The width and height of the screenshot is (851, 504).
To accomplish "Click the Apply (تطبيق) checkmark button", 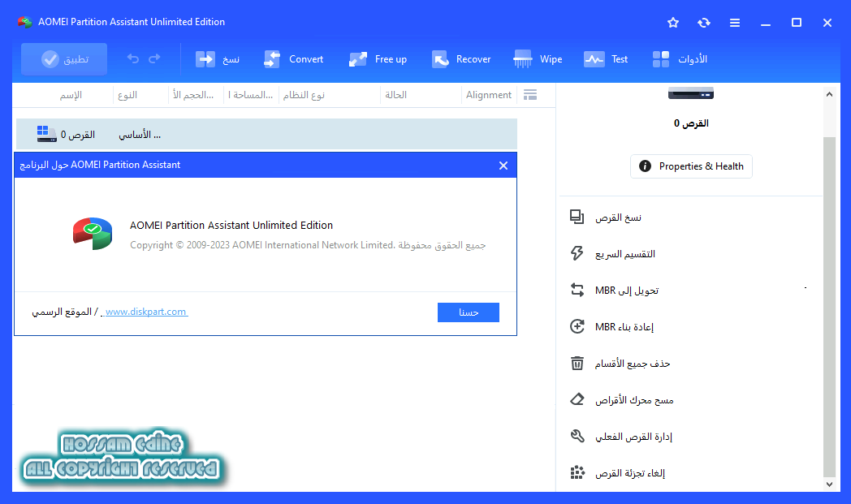I will [64, 59].
